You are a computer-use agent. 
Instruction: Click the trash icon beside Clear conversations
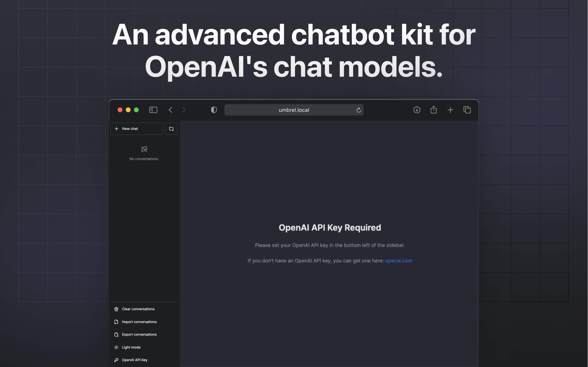[116, 309]
